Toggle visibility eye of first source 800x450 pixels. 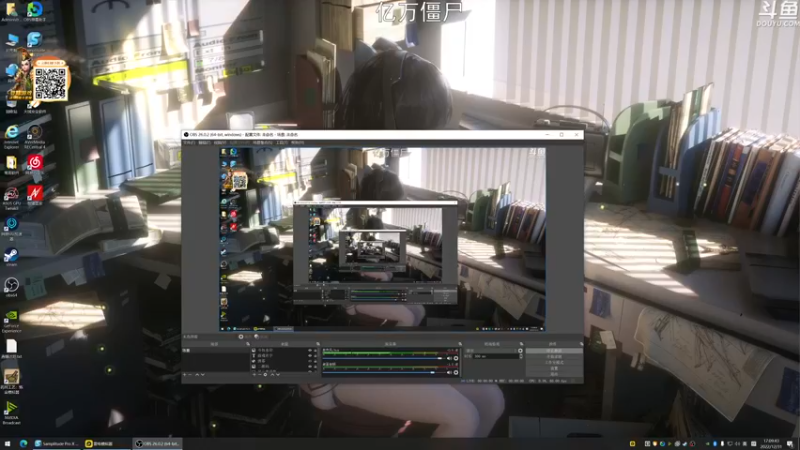coord(310,351)
